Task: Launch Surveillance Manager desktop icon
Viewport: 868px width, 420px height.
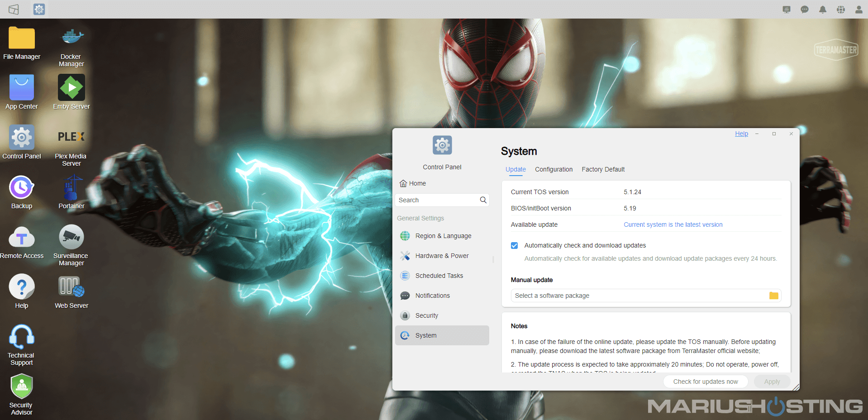Action: pos(72,246)
